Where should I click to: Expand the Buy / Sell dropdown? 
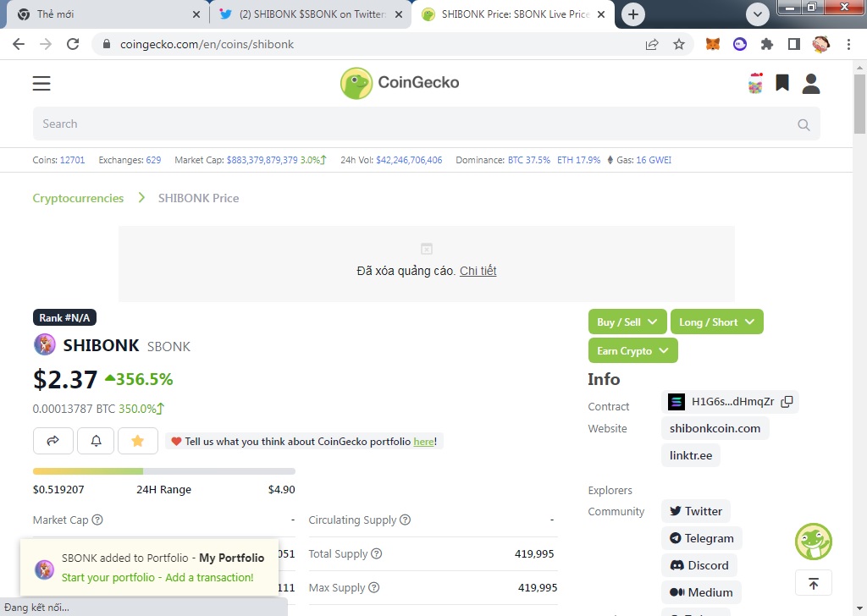click(x=627, y=322)
